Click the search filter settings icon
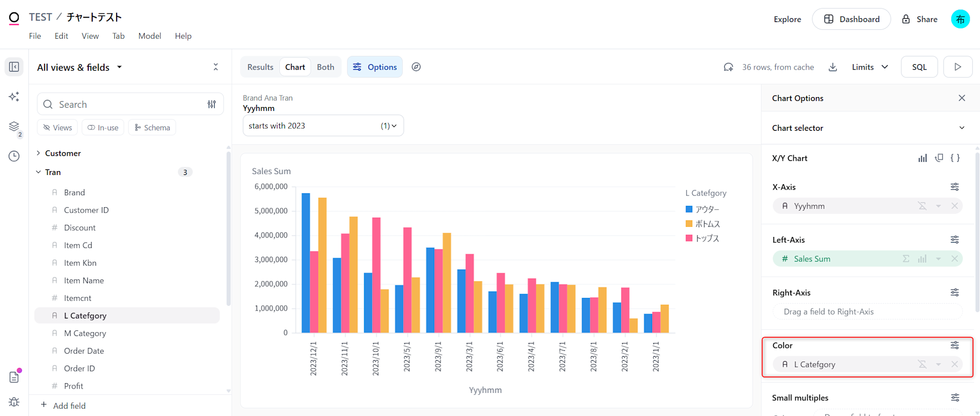980x416 pixels. [212, 104]
